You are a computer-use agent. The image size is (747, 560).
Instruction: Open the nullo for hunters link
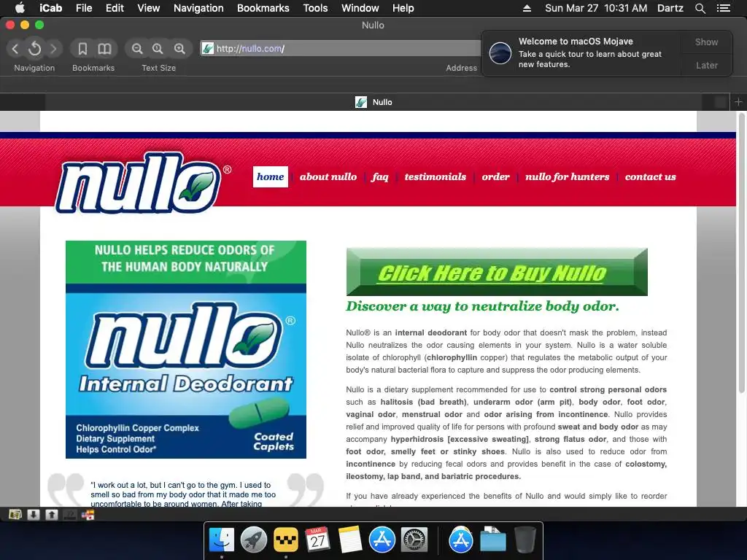tap(567, 176)
